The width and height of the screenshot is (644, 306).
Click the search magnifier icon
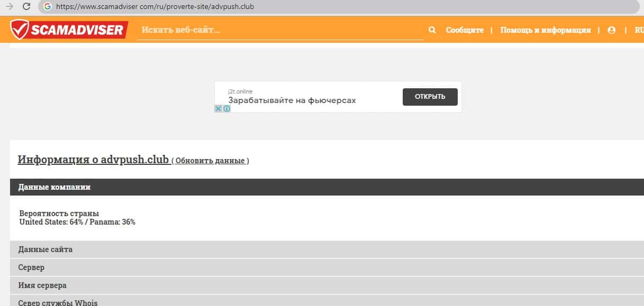coord(432,30)
